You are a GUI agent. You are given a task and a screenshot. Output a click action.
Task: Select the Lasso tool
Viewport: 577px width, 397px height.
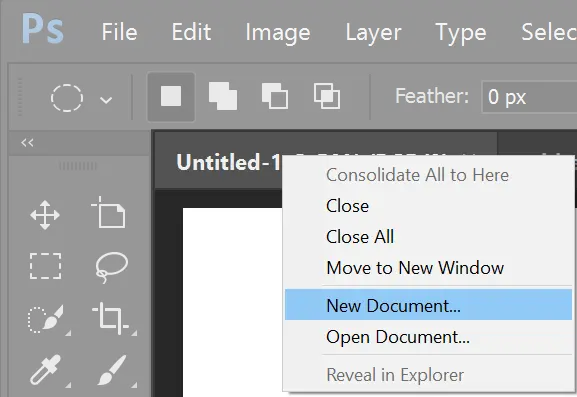tap(111, 267)
